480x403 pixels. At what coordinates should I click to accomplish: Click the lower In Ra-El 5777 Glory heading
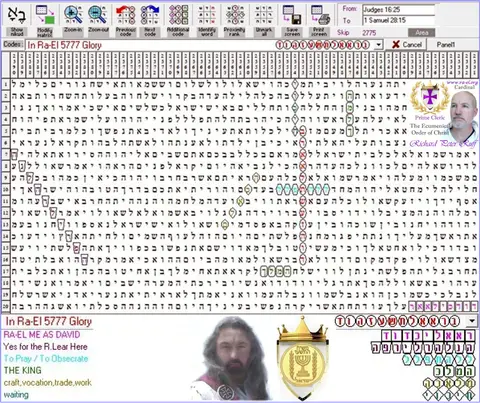49,321
